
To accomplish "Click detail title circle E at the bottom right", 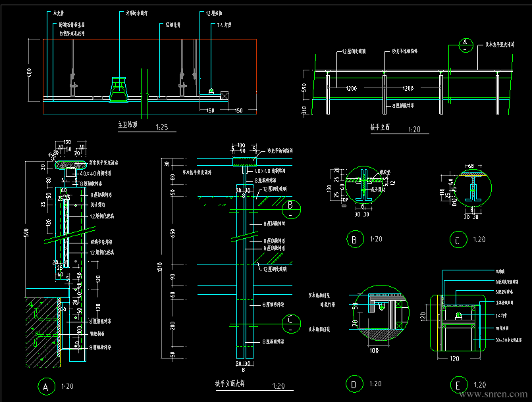I will point(459,385).
